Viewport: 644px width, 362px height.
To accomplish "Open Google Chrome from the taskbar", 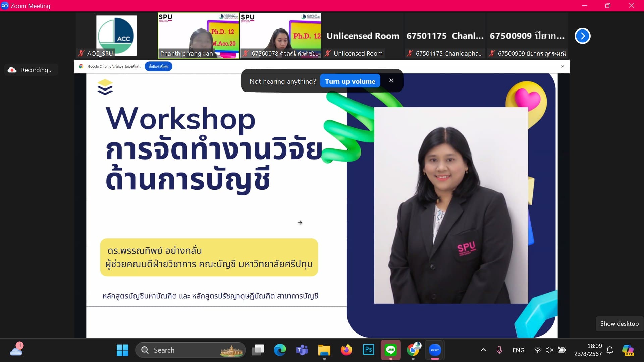I will coord(413,350).
